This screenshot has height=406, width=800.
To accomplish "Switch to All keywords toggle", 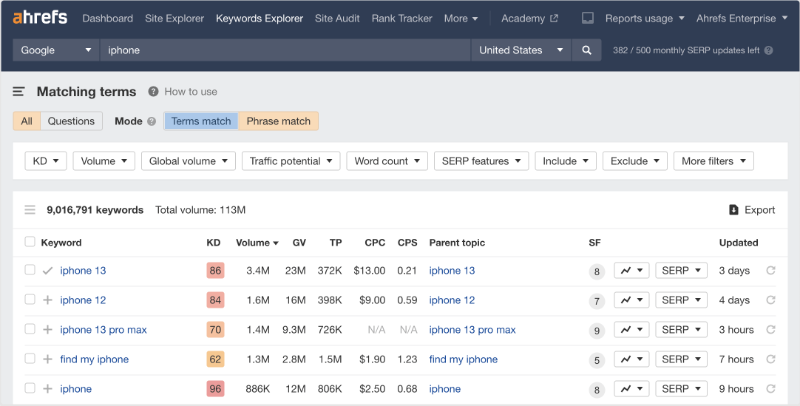I will [x=27, y=121].
